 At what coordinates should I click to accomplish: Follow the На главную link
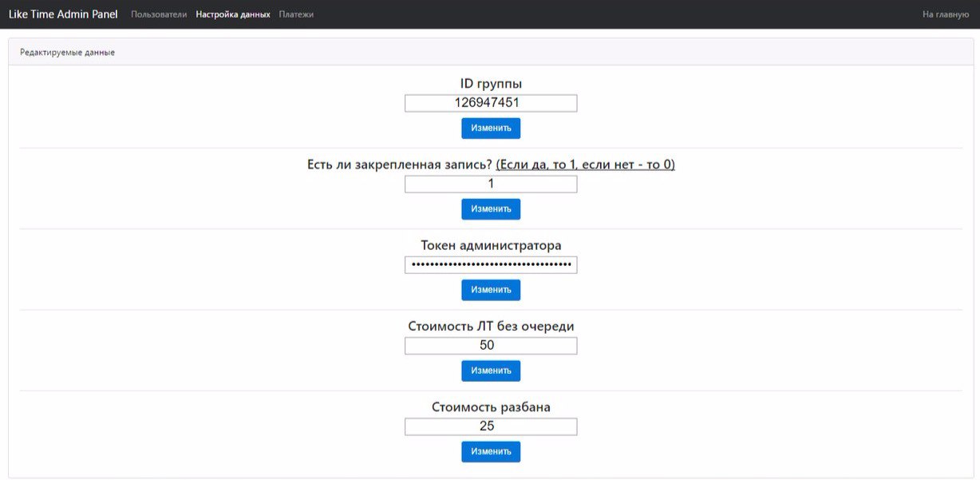tap(946, 14)
